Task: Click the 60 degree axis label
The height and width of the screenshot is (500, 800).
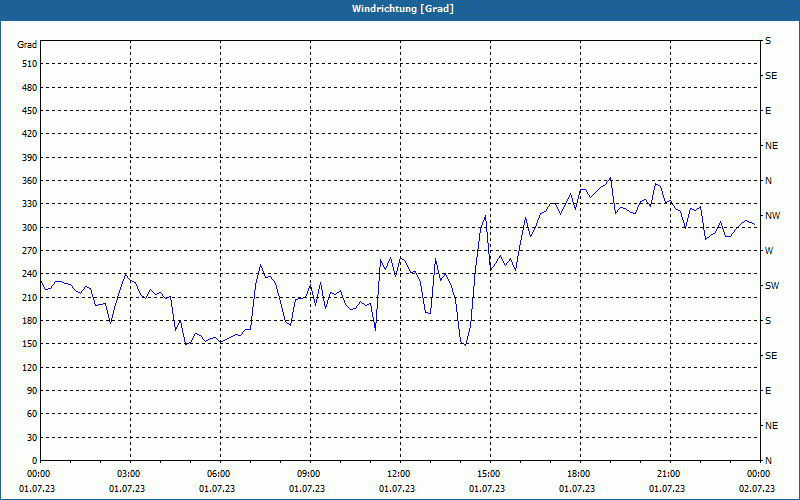Action: (32, 414)
